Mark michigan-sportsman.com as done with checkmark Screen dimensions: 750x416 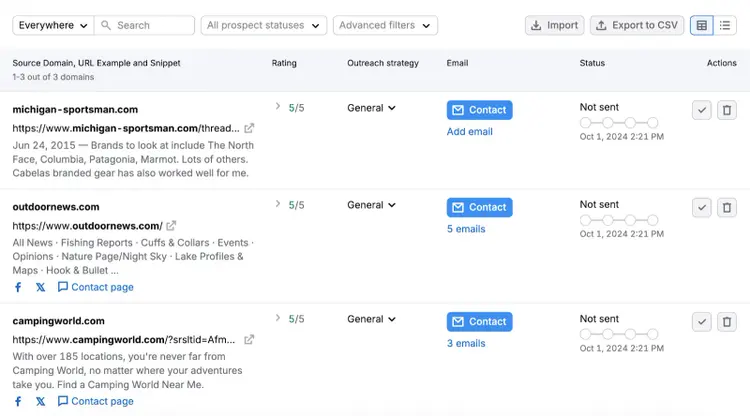click(x=702, y=110)
